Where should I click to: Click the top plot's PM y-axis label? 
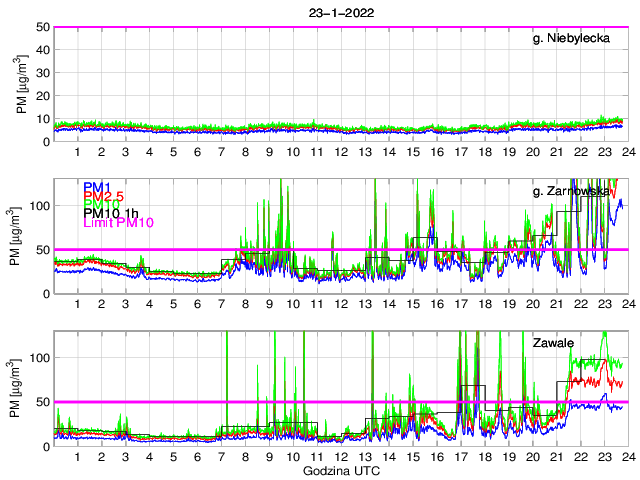click(22, 84)
